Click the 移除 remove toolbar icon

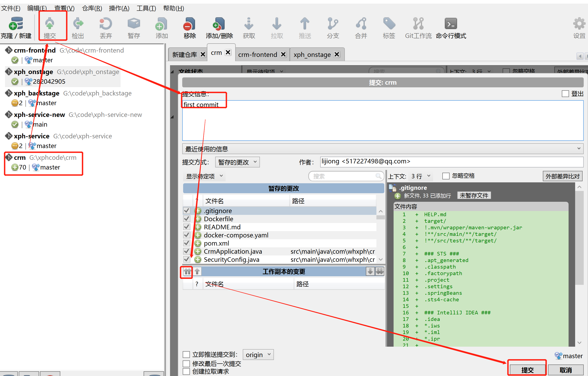point(190,24)
